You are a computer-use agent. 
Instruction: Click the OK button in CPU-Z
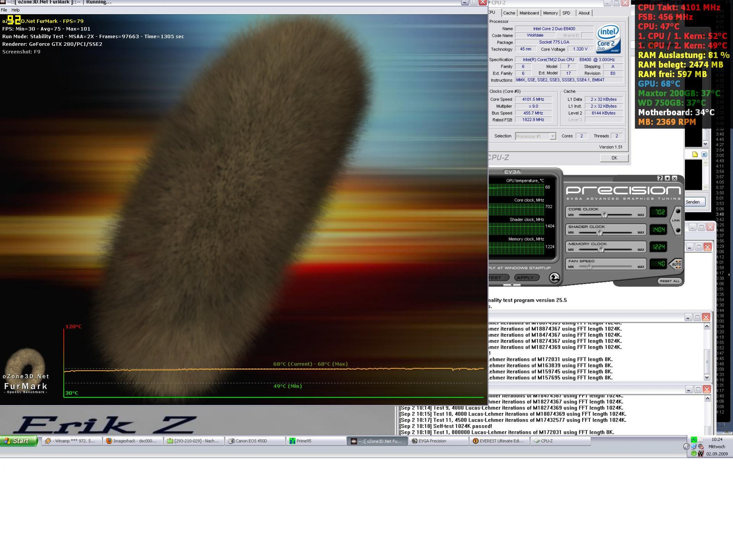click(614, 158)
